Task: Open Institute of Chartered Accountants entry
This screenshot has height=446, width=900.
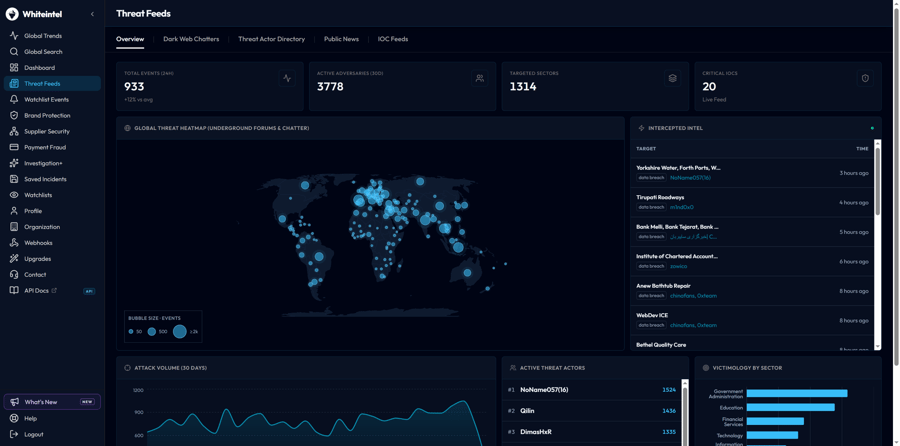Action: 752,261
